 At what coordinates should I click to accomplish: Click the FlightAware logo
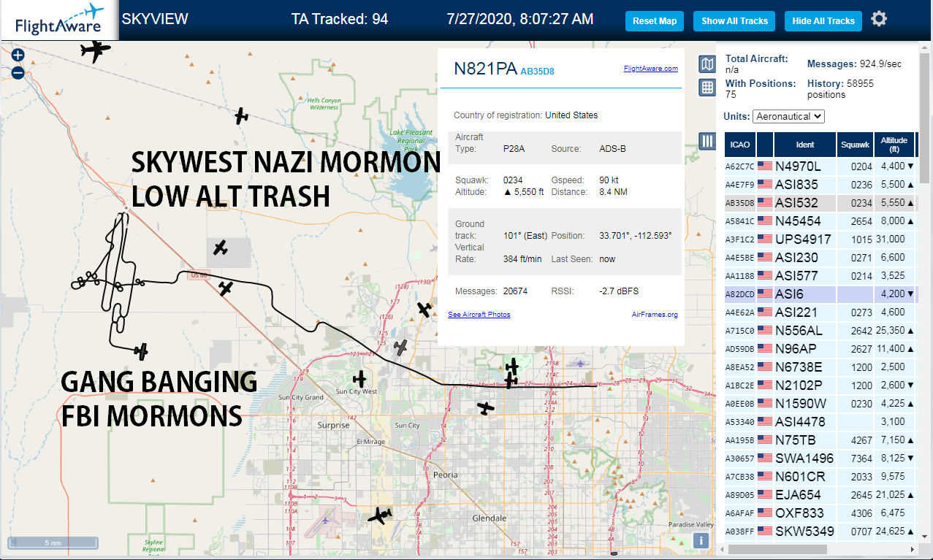tap(58, 20)
